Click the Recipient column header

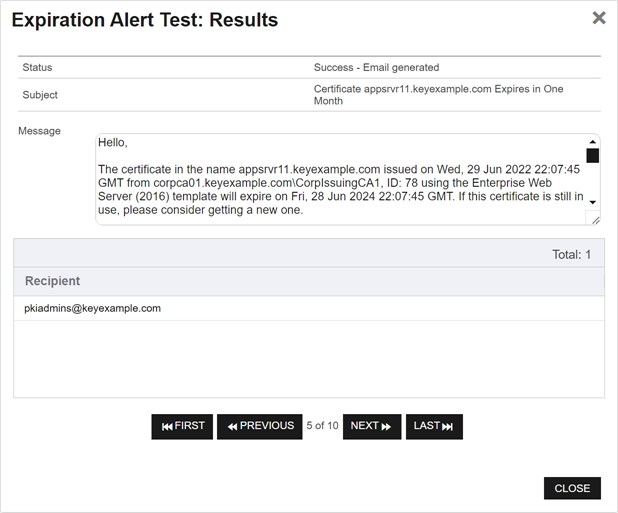(x=53, y=281)
